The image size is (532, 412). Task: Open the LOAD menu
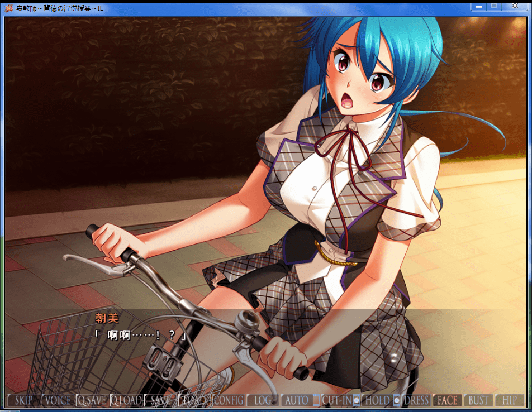click(194, 400)
